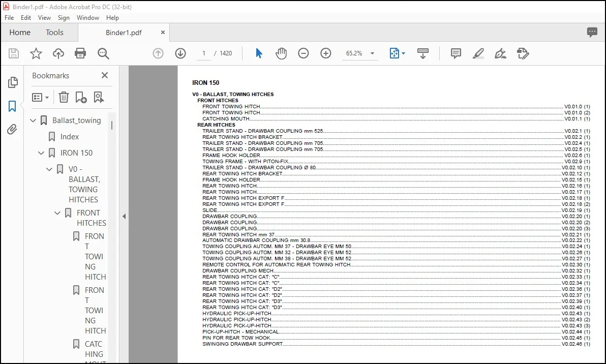The height and width of the screenshot is (364, 606).
Task: Zoom out with minus button
Action: (304, 53)
